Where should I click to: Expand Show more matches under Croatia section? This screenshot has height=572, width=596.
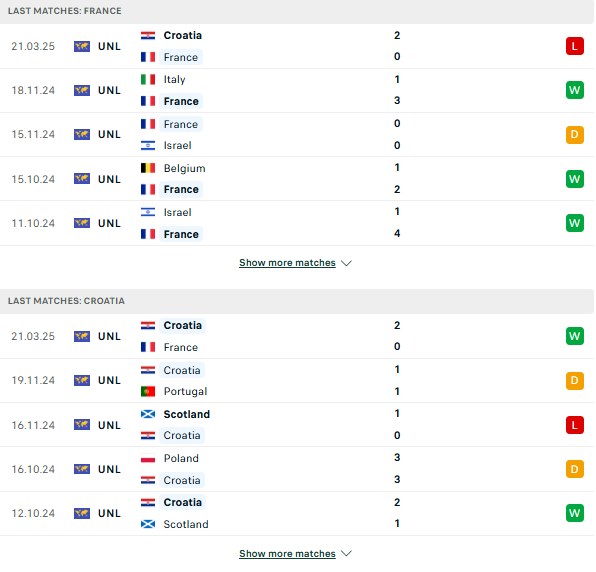pos(287,553)
